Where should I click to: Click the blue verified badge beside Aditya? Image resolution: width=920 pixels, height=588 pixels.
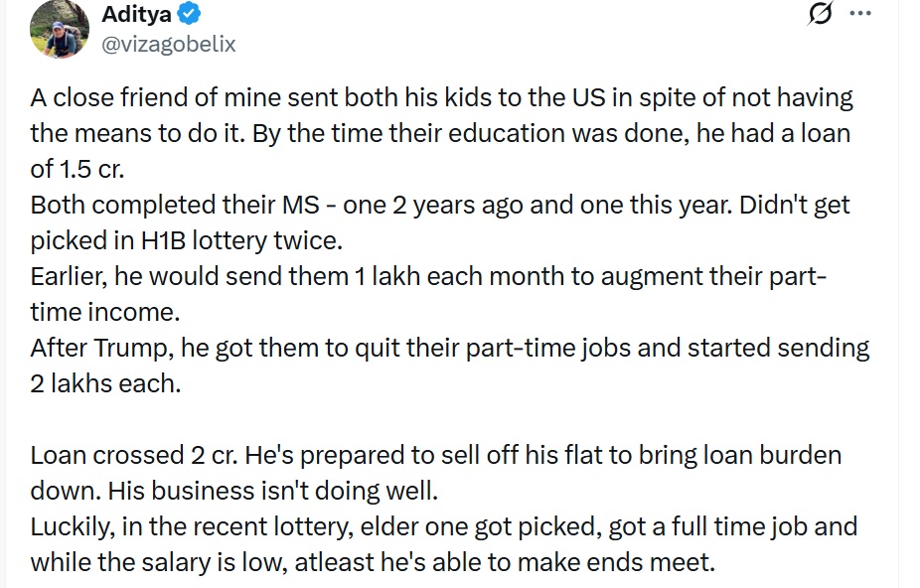click(x=191, y=15)
